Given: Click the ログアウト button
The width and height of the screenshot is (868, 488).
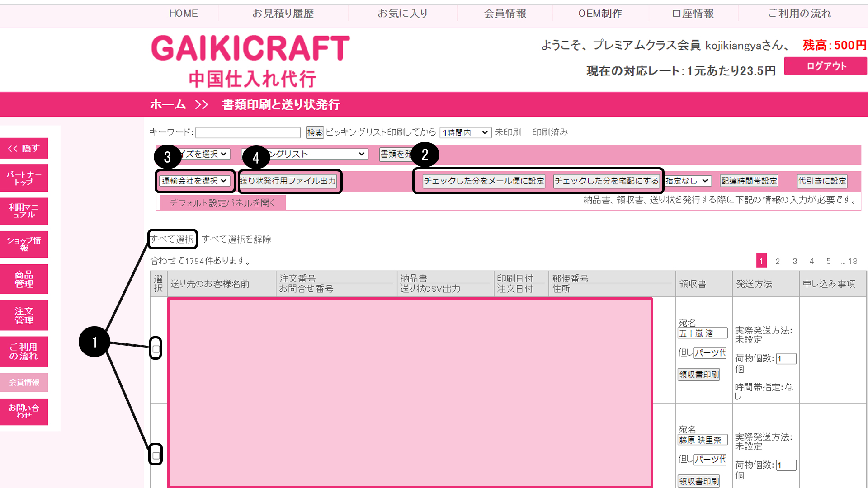Looking at the screenshot, I should (x=826, y=66).
